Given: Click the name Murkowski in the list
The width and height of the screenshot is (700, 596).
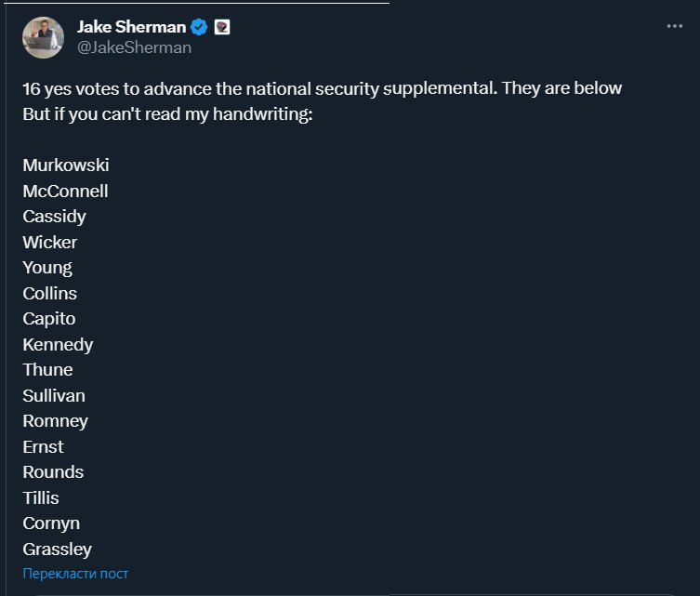Looking at the screenshot, I should 66,166.
